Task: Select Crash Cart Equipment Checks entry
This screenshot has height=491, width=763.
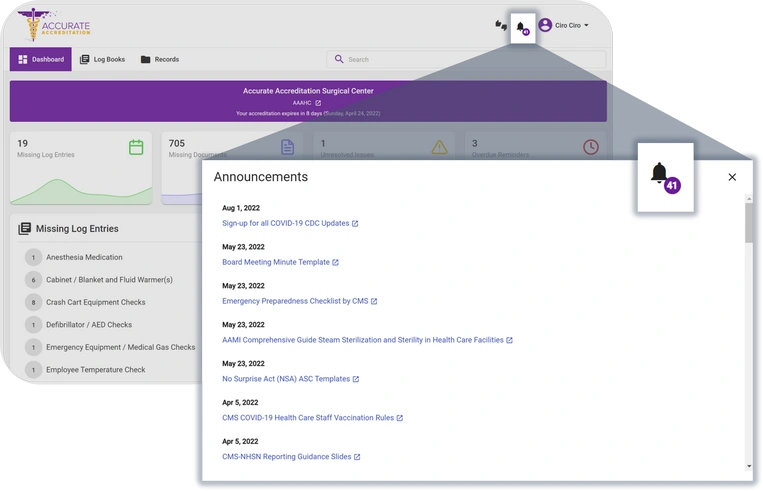Action: (95, 302)
